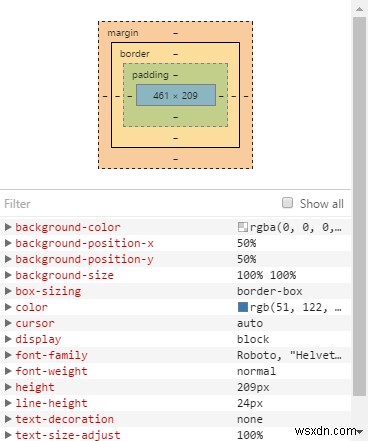
Task: Select the box-sizing property name
Action: pos(48,291)
